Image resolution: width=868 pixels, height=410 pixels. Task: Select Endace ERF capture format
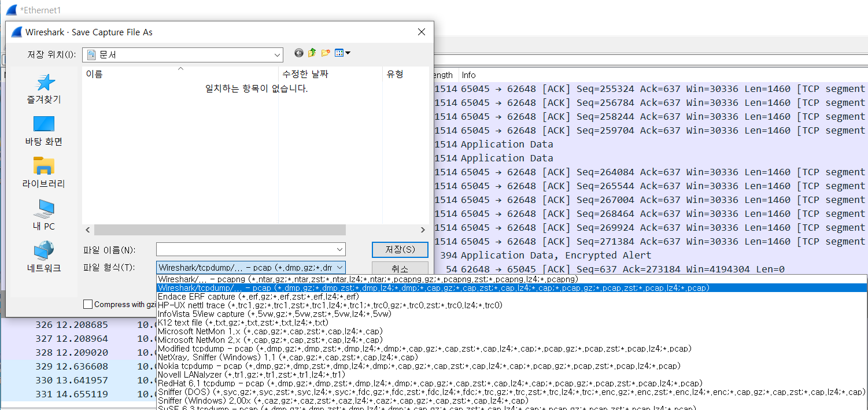coord(512,297)
